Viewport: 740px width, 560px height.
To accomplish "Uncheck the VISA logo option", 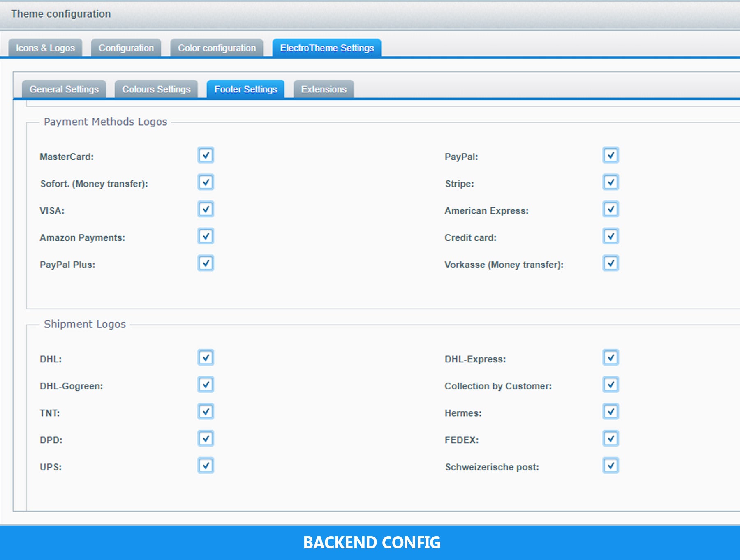I will click(206, 210).
